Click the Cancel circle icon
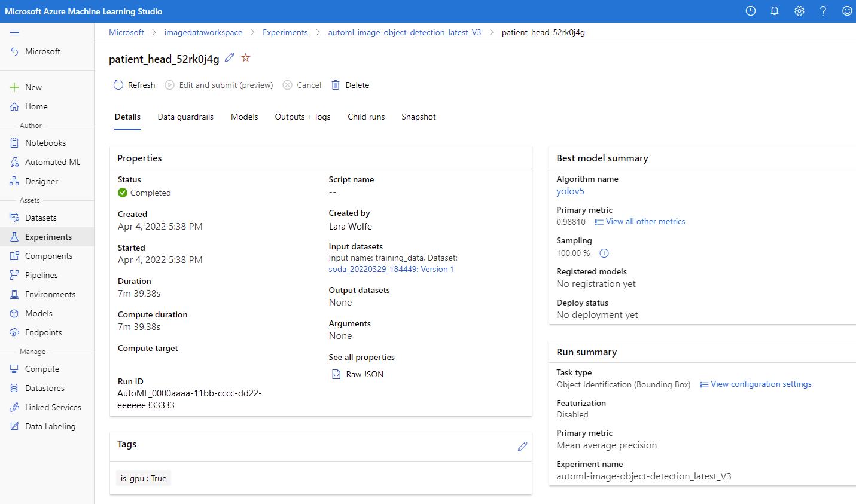This screenshot has height=504, width=856. point(288,85)
